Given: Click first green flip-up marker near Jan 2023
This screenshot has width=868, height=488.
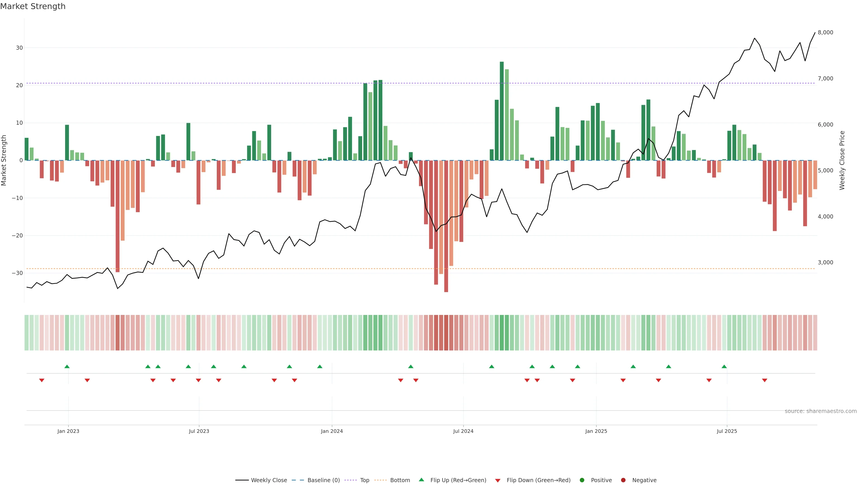Looking at the screenshot, I should [x=67, y=366].
